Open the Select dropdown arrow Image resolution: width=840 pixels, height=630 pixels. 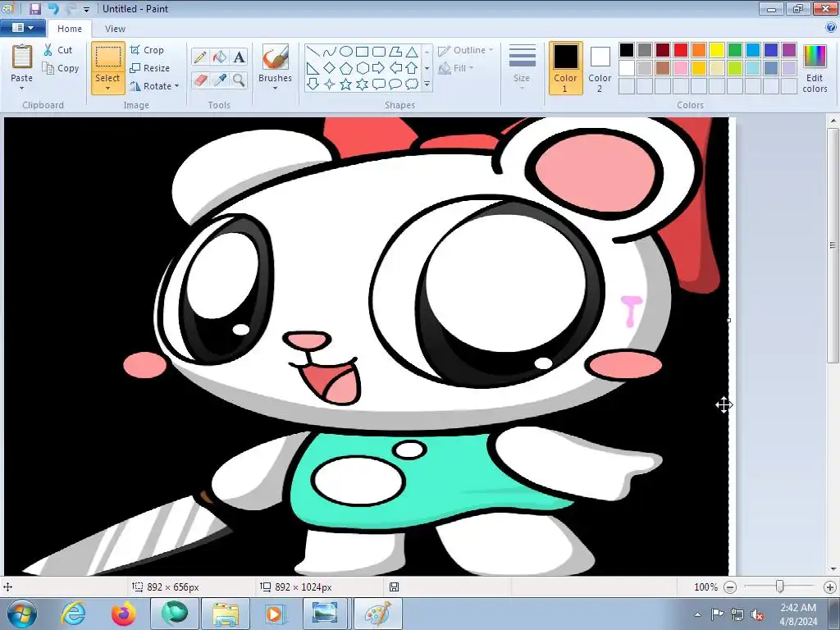(107, 89)
